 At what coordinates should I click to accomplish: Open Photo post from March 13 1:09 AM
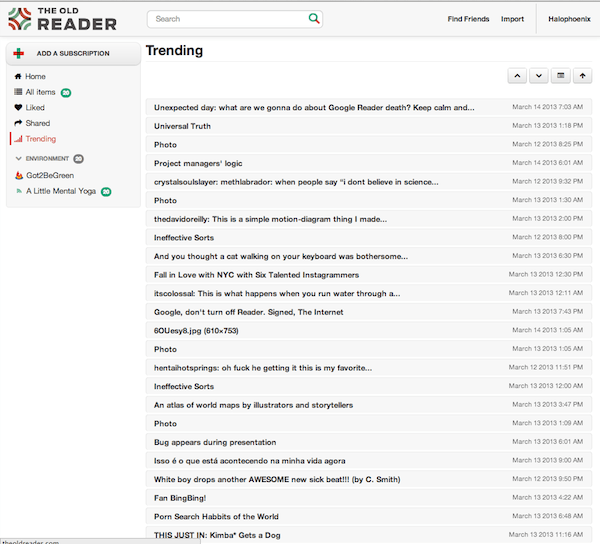[x=368, y=424]
